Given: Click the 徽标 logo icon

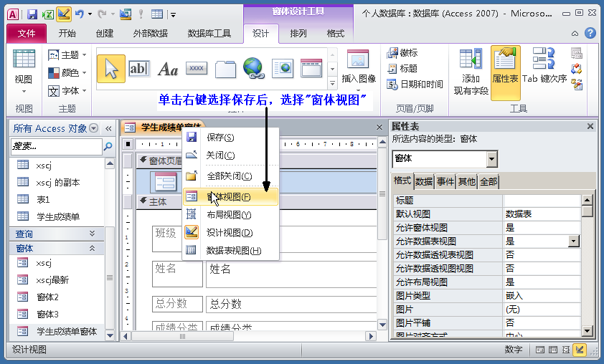Looking at the screenshot, I should point(392,53).
